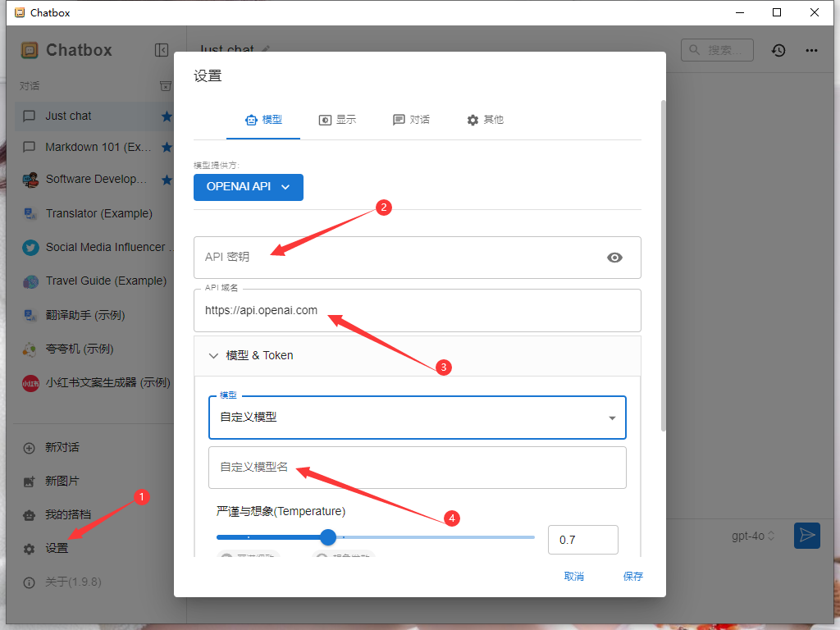Open chat history clock icon
The image size is (840, 630).
[778, 50]
